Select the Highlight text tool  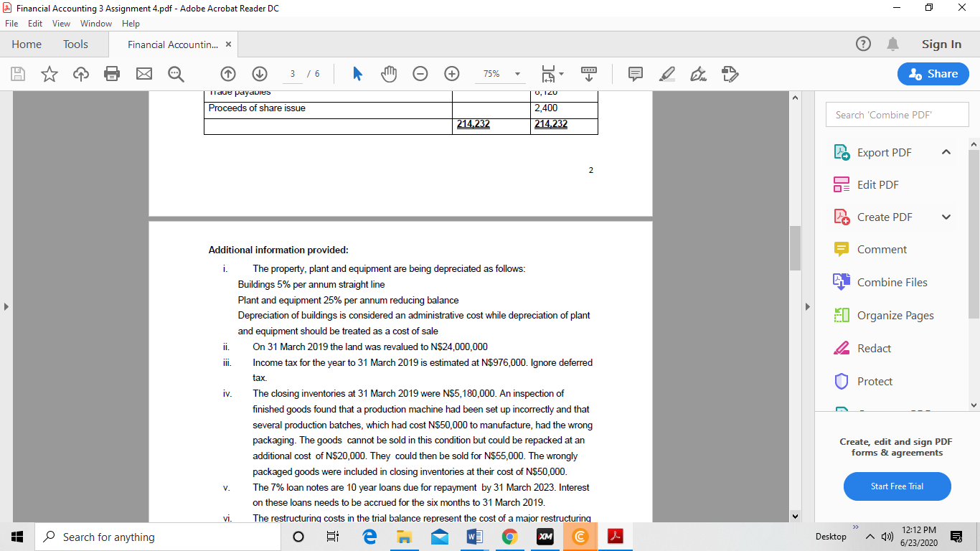666,73
